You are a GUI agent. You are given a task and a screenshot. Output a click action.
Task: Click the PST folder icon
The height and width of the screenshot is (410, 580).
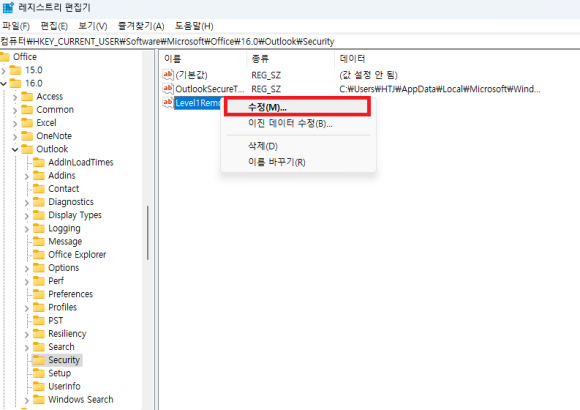point(38,320)
